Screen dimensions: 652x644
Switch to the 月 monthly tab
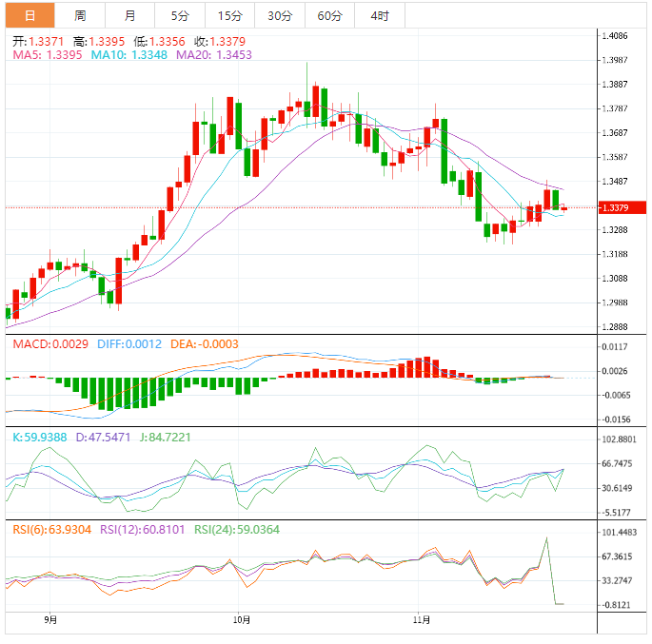[129, 15]
